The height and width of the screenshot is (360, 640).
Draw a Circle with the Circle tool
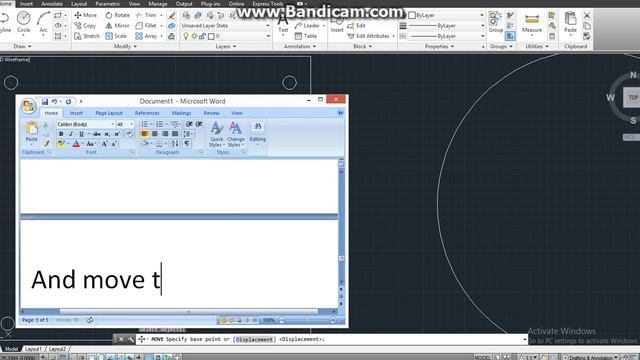[23, 22]
